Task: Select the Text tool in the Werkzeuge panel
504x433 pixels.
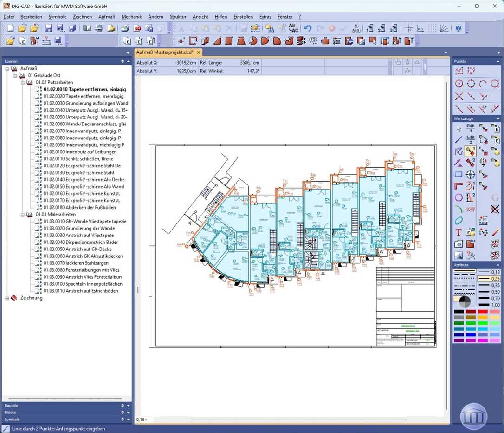Action: click(x=459, y=231)
